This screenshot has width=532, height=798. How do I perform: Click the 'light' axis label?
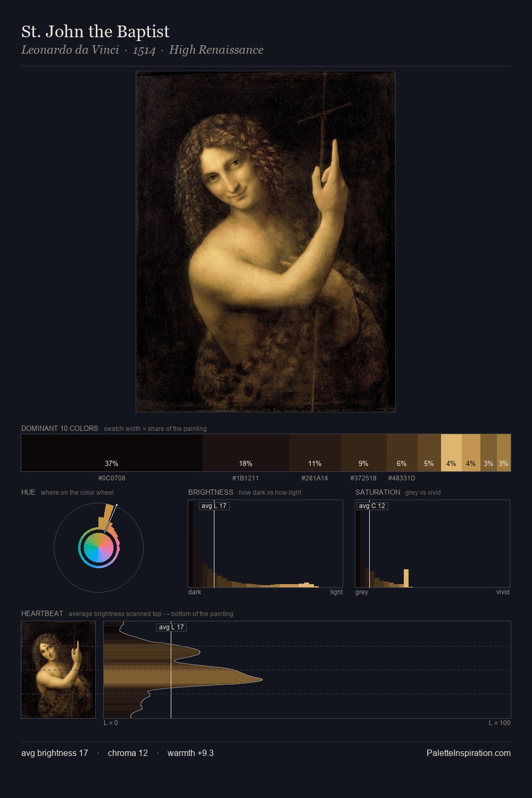click(x=336, y=592)
